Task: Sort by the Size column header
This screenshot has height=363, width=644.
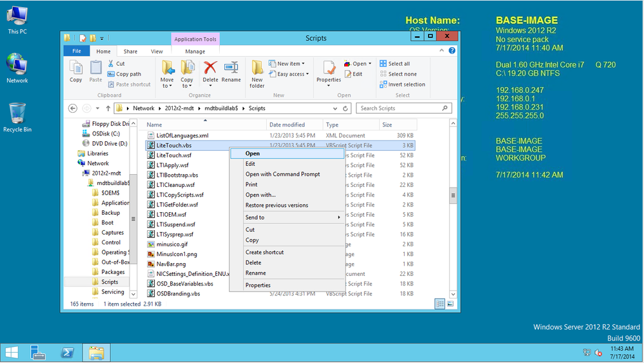Action: point(398,125)
